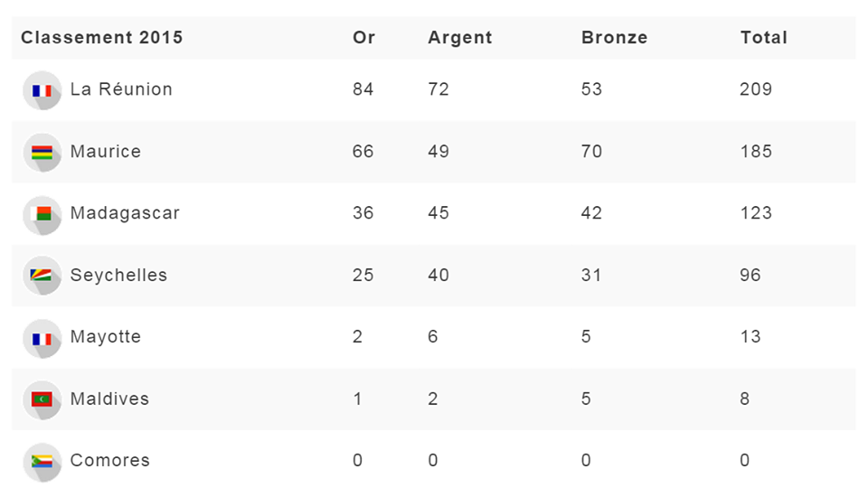
Task: Click the Comores flag icon
Action: tap(42, 461)
